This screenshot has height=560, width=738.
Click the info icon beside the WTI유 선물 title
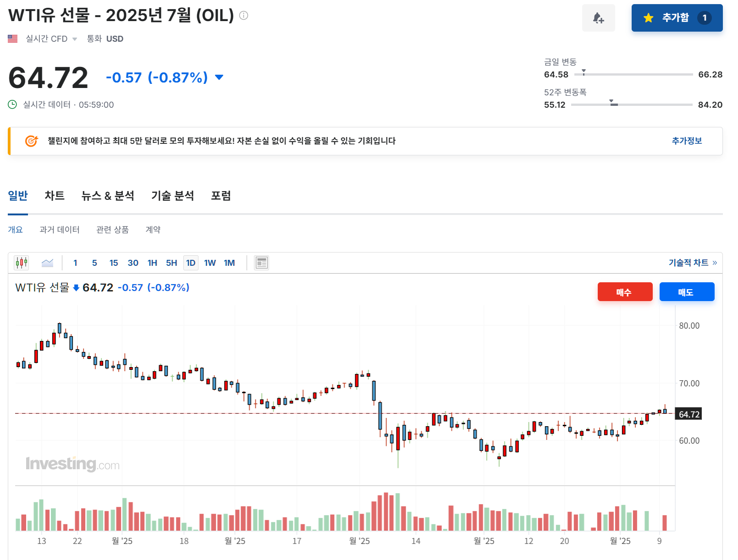(x=244, y=15)
